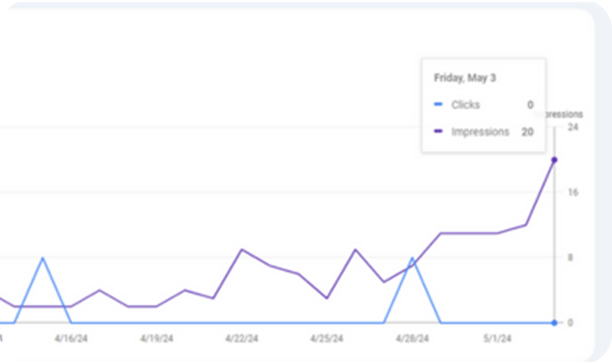Click the 4/28/24 date label on the x-axis
The image size is (612, 364).
pos(412,339)
